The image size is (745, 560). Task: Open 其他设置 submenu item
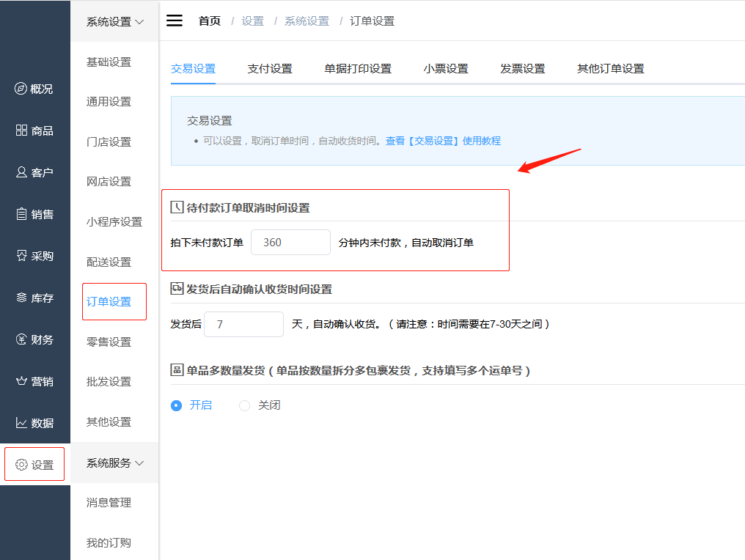tap(109, 421)
